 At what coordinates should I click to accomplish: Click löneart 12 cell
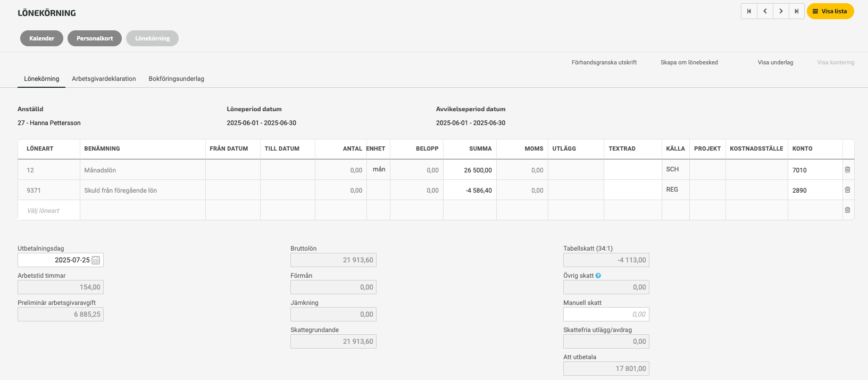(49, 170)
